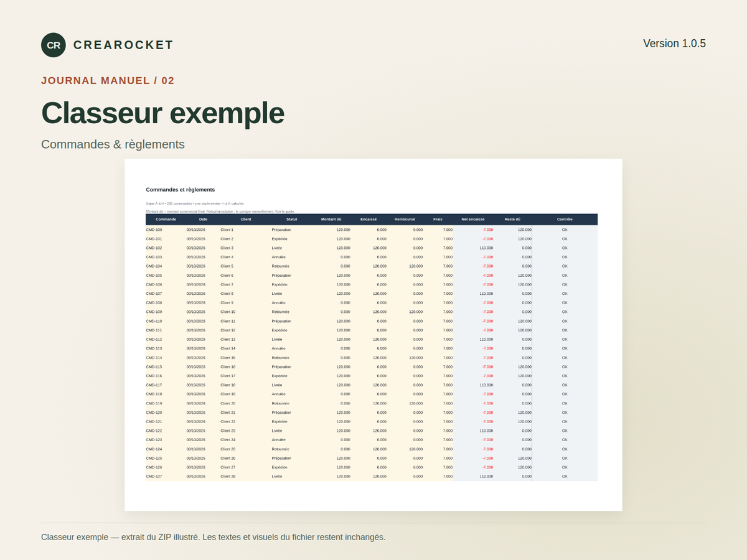The image size is (747, 560).
Task: Click the Montant dû column header
Action: pyautogui.click(x=331, y=219)
